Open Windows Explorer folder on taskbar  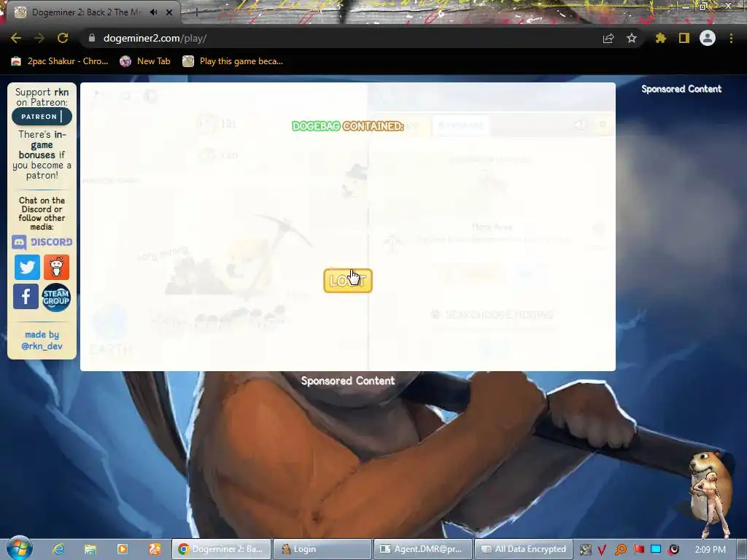click(90, 549)
